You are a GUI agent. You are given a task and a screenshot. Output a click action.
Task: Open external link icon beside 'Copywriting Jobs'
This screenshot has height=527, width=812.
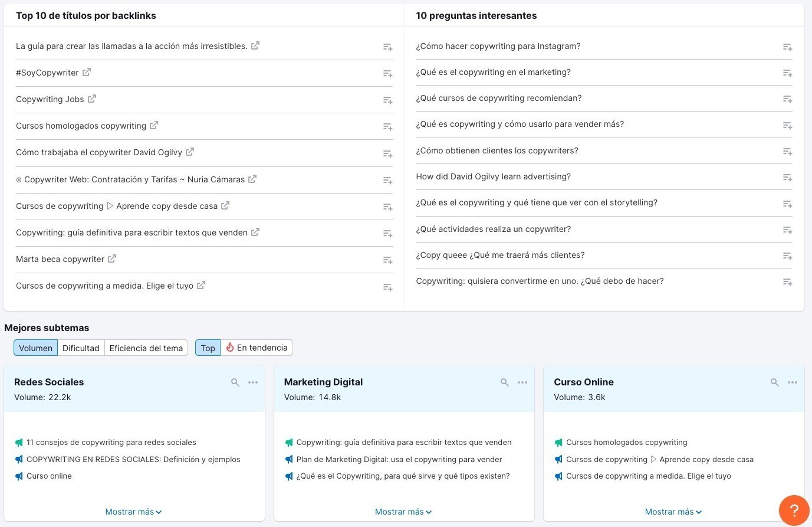click(x=92, y=99)
